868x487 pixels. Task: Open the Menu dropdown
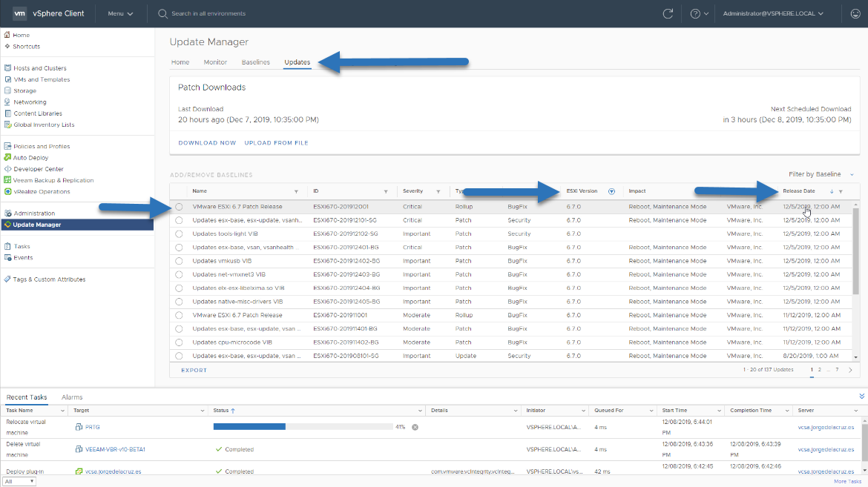pyautogui.click(x=120, y=14)
